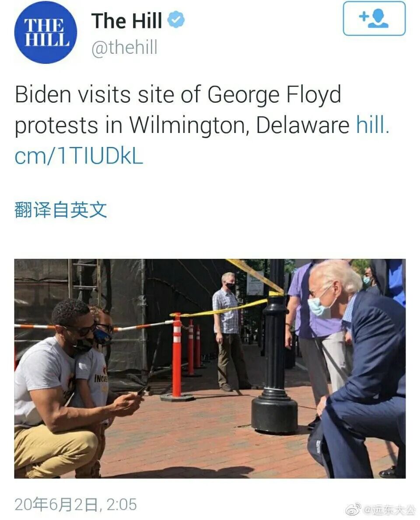Click the tweet timestamp 20年6月2日, 2:05
The width and height of the screenshot is (420, 520).
(76, 504)
